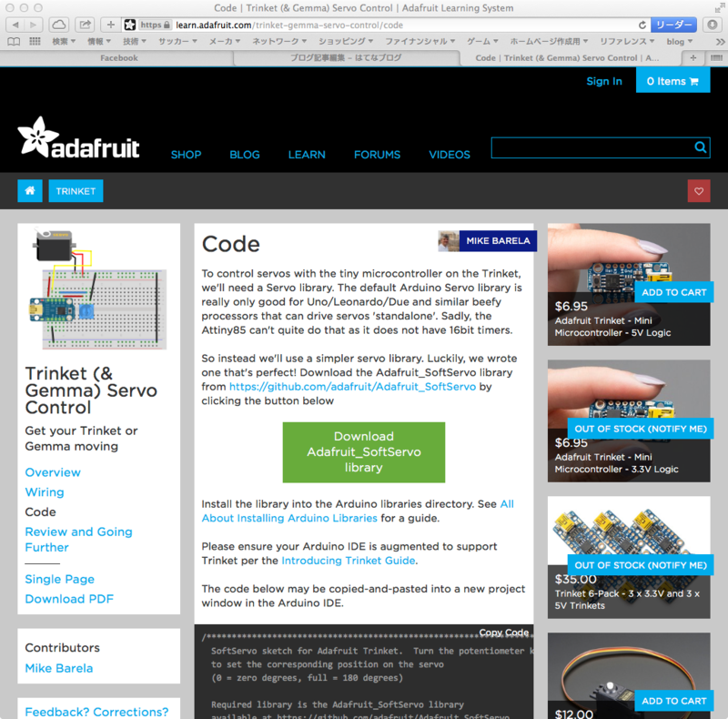
Task: Expand the ショッピング bookmarks folder
Action: (346, 41)
